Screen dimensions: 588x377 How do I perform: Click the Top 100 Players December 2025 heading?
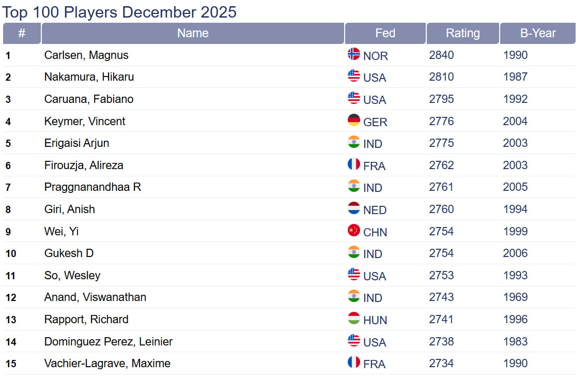coord(120,12)
